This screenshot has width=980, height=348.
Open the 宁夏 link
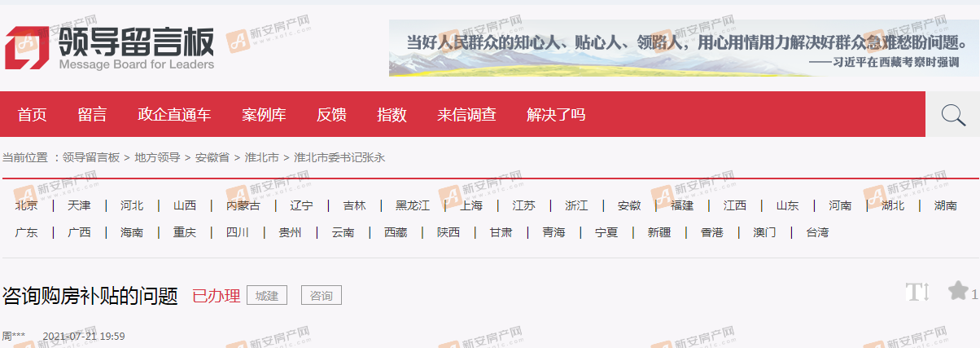coord(606,232)
